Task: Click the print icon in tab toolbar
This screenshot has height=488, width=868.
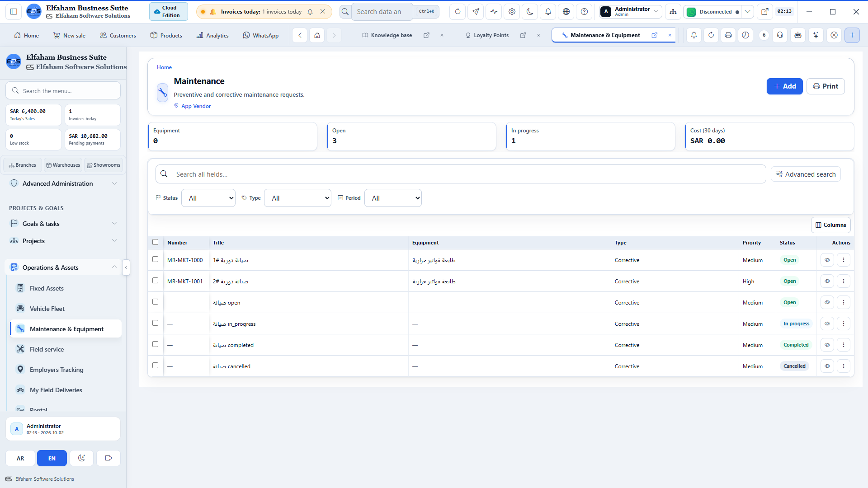Action: tap(728, 35)
